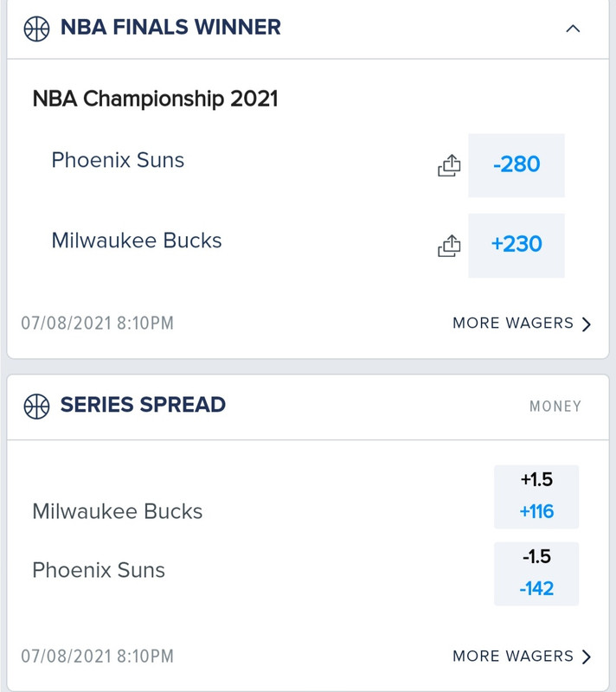Click the Series Spread header title
Image resolution: width=616 pixels, height=692 pixels.
tap(143, 405)
